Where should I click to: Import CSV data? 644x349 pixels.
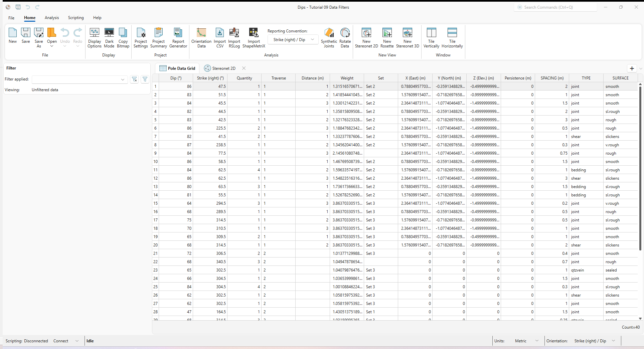219,37
